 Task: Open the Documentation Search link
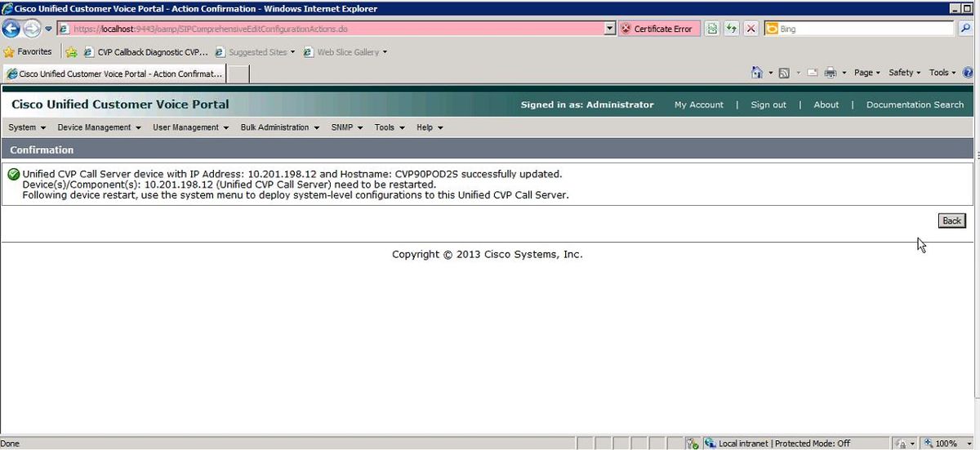[x=915, y=105]
